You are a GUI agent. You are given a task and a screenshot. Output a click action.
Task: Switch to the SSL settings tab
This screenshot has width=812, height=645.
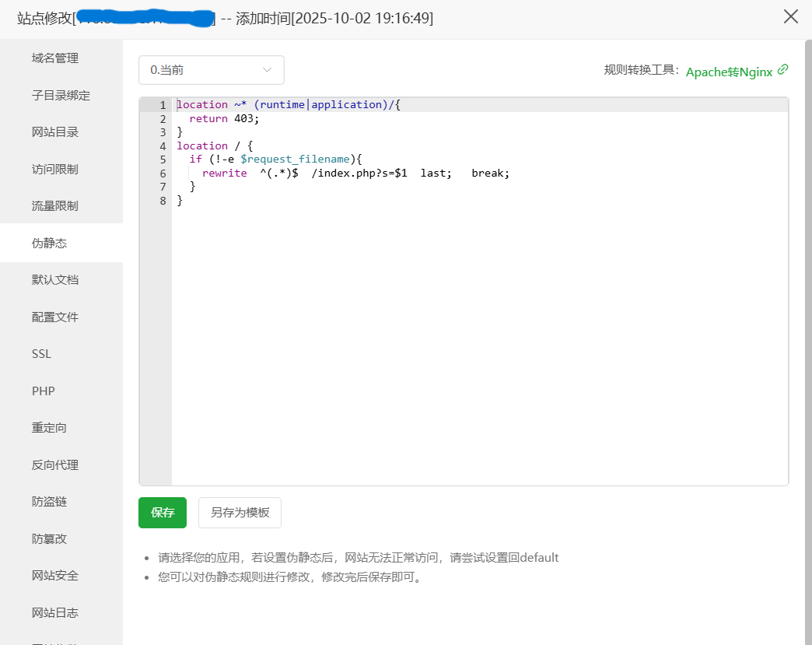click(41, 354)
